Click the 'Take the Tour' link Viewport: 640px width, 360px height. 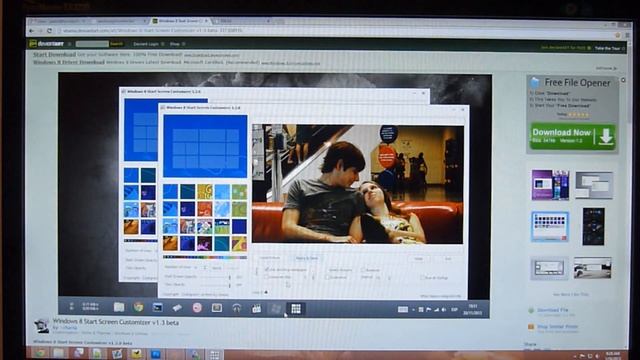click(x=609, y=48)
